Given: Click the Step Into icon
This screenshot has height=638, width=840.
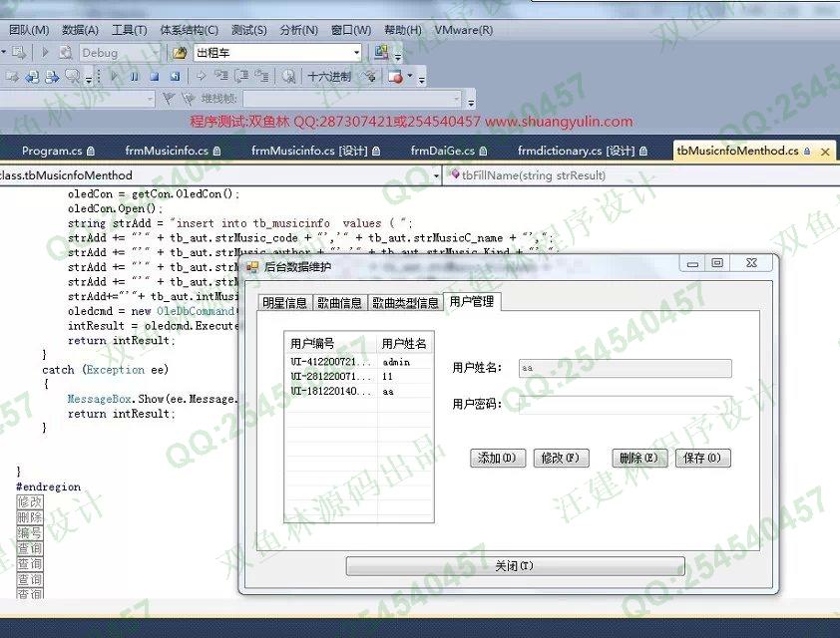Looking at the screenshot, I should click(x=220, y=77).
